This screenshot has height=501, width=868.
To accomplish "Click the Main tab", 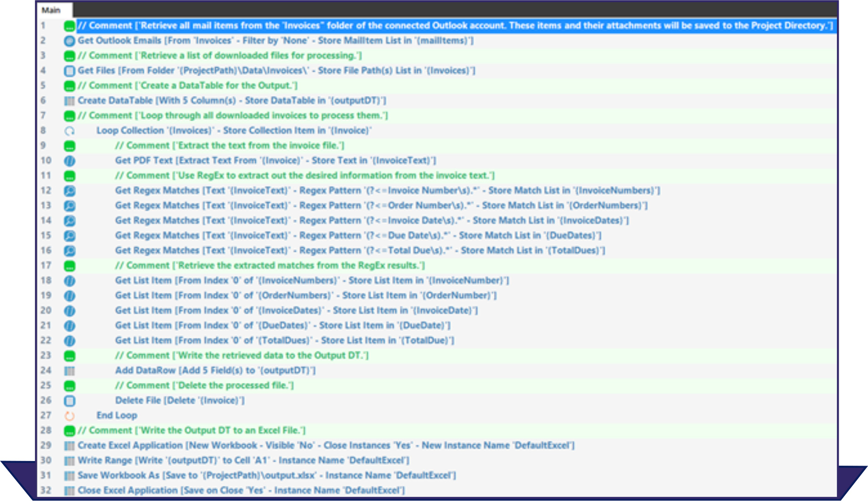I will [x=51, y=10].
